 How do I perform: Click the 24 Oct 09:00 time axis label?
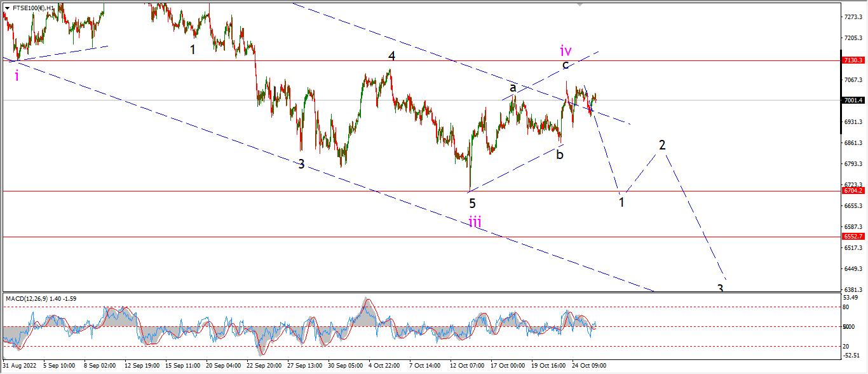click(590, 366)
